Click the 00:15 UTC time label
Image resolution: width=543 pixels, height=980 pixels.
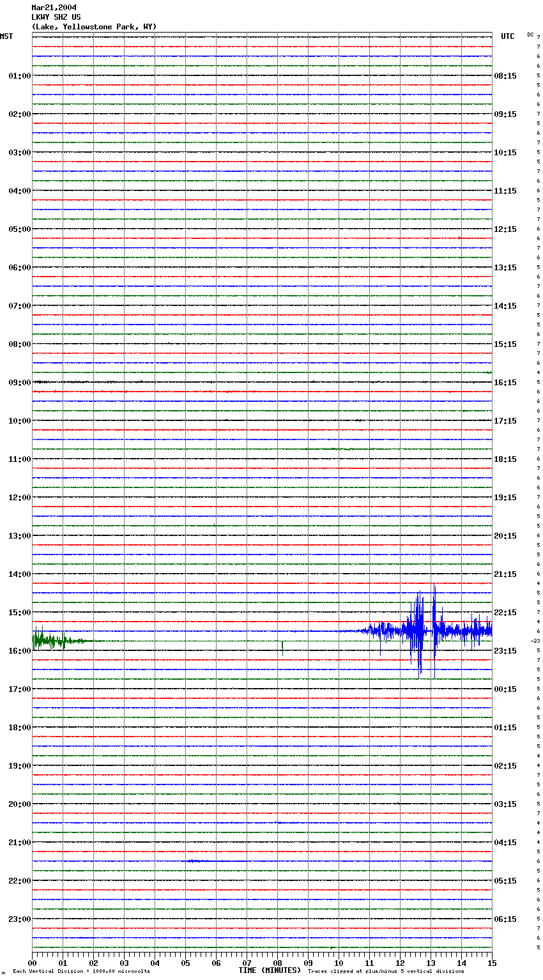point(505,689)
